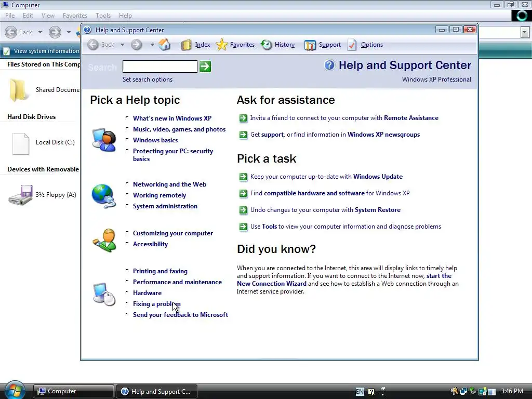Open Forward dropdown arrow in Computer window
This screenshot has height=399, width=532.
pos(69,32)
